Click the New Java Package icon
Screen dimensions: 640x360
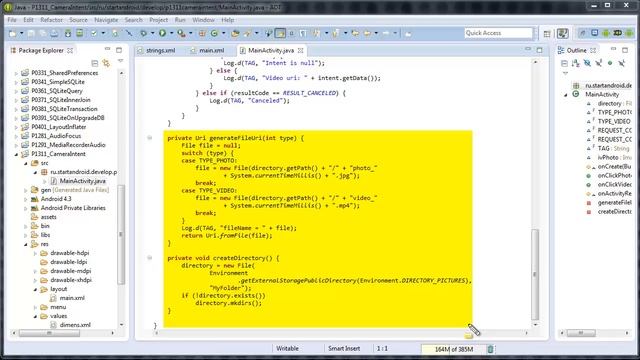coord(202,33)
